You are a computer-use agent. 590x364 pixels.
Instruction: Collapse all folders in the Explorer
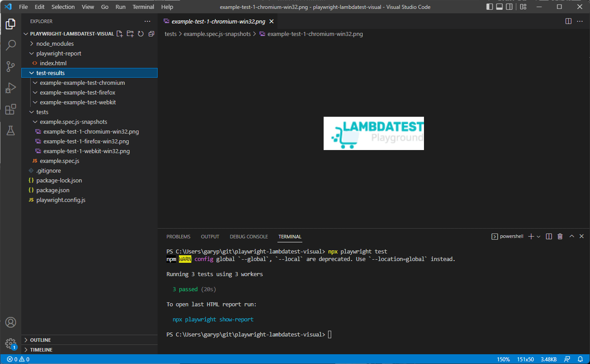151,33
